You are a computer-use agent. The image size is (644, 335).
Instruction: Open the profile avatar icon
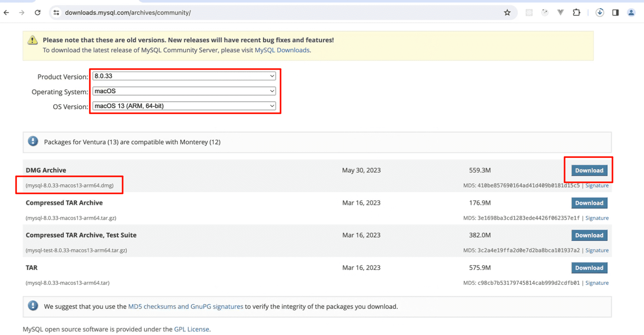631,13
